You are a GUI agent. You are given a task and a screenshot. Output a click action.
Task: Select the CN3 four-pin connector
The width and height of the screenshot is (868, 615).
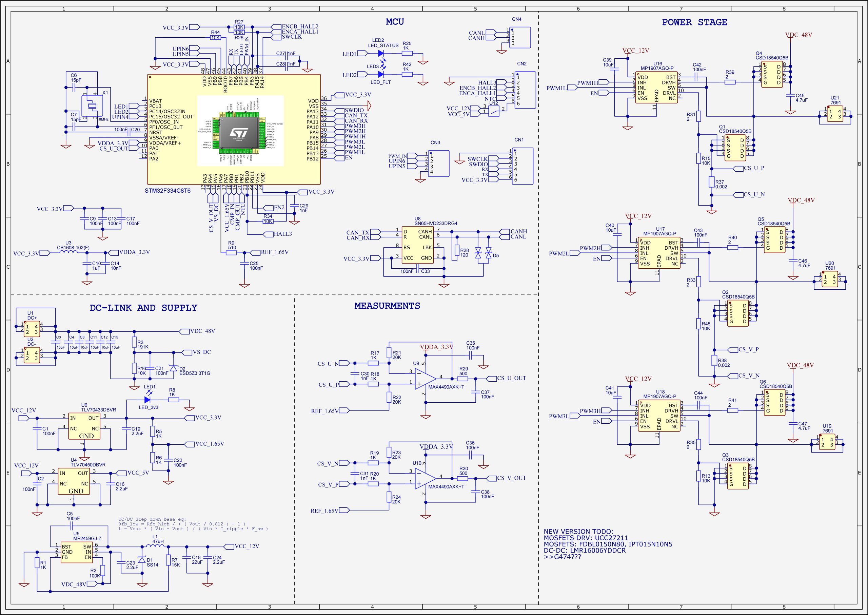coord(439,164)
